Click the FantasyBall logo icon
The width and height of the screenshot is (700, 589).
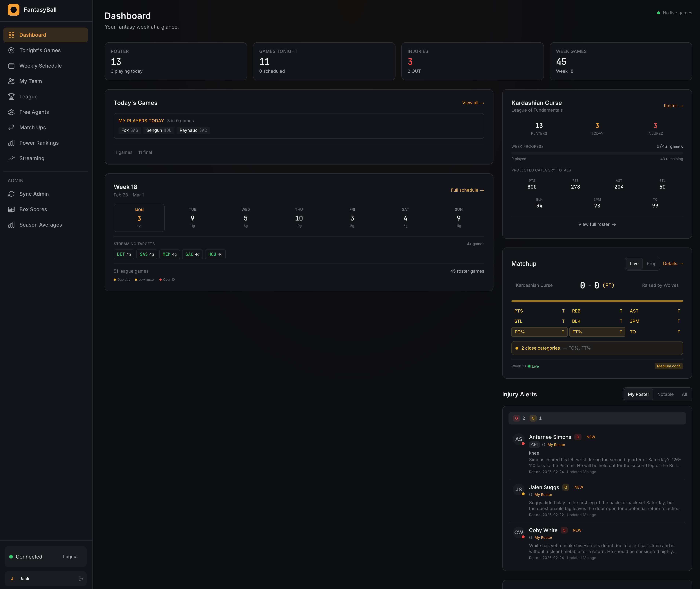pos(13,10)
